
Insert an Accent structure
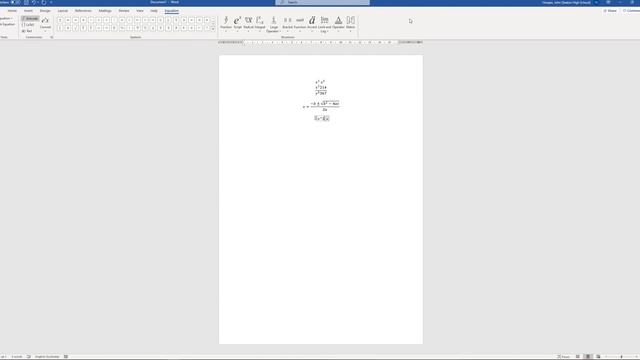coord(312,23)
